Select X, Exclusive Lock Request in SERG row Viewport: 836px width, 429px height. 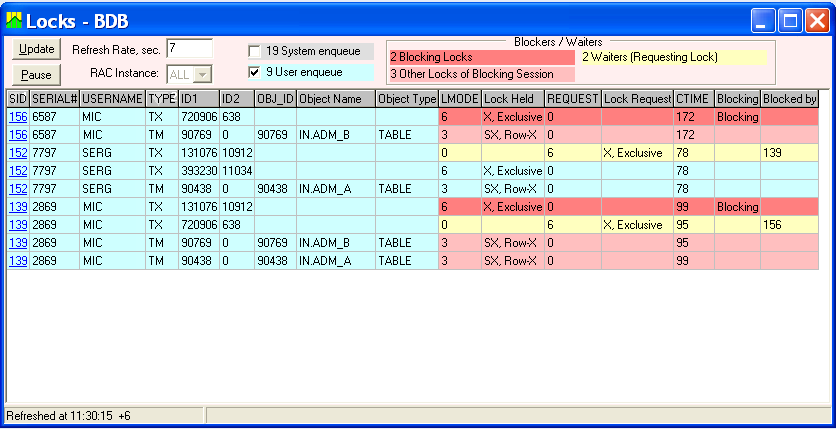(x=637, y=153)
